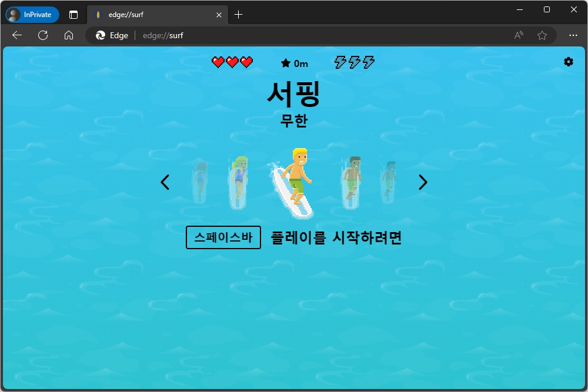Select the center blonde surfer character
Image resolution: width=588 pixels, height=392 pixels.
coord(292,183)
